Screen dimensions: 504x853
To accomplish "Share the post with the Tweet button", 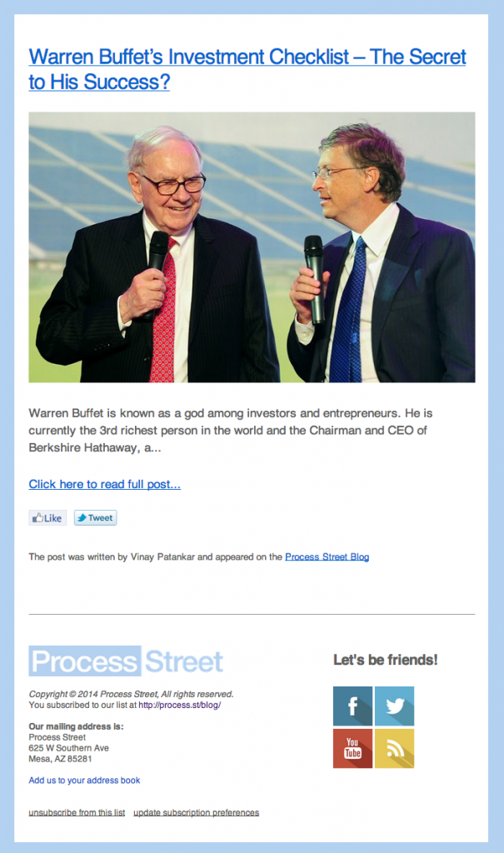I will pos(95,518).
